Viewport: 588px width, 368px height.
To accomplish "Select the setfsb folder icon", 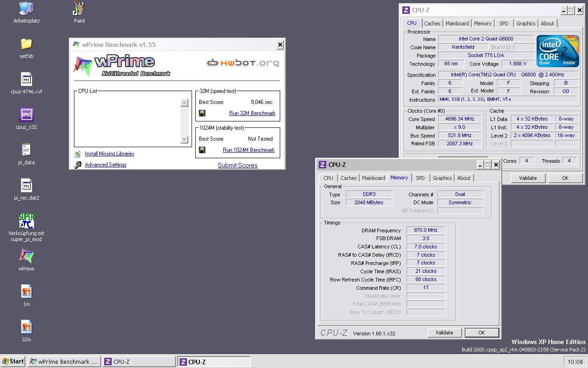I will coord(26,44).
